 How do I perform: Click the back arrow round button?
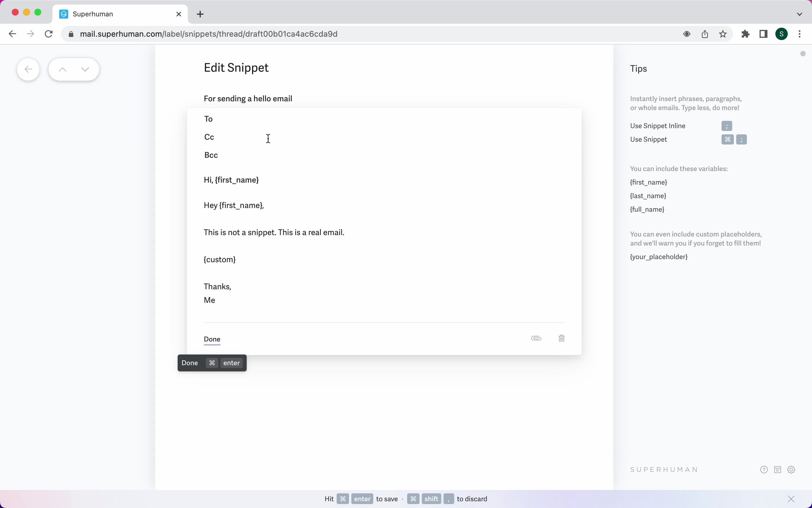coord(28,69)
